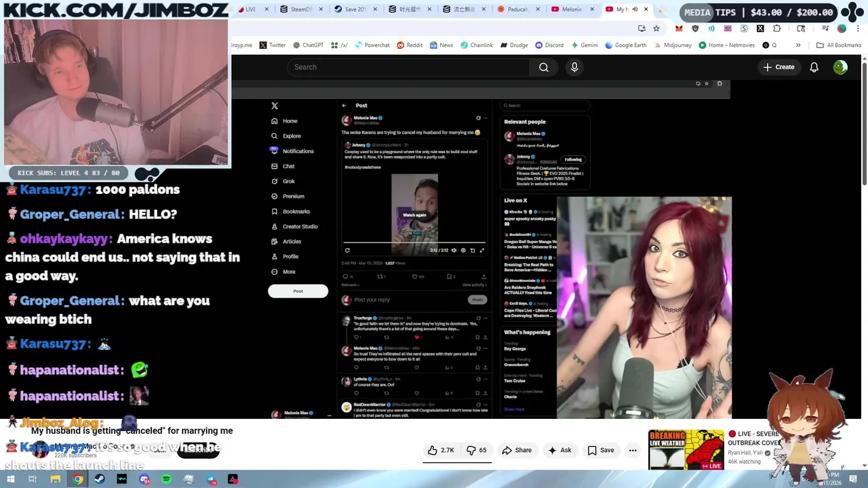Open Spotify from the Windows taskbar
Viewport: 868px width, 488px height.
point(167,479)
